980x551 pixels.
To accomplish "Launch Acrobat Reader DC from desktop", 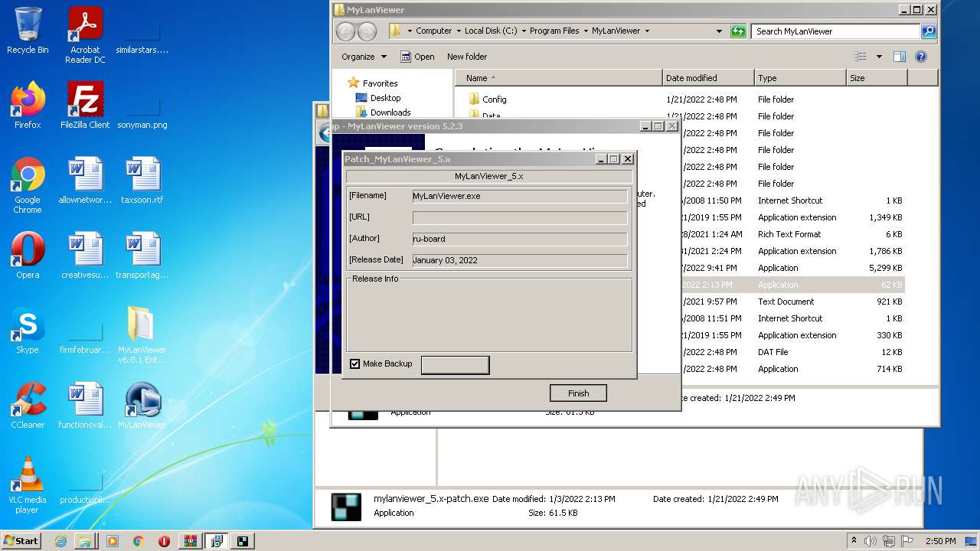I will [x=85, y=34].
